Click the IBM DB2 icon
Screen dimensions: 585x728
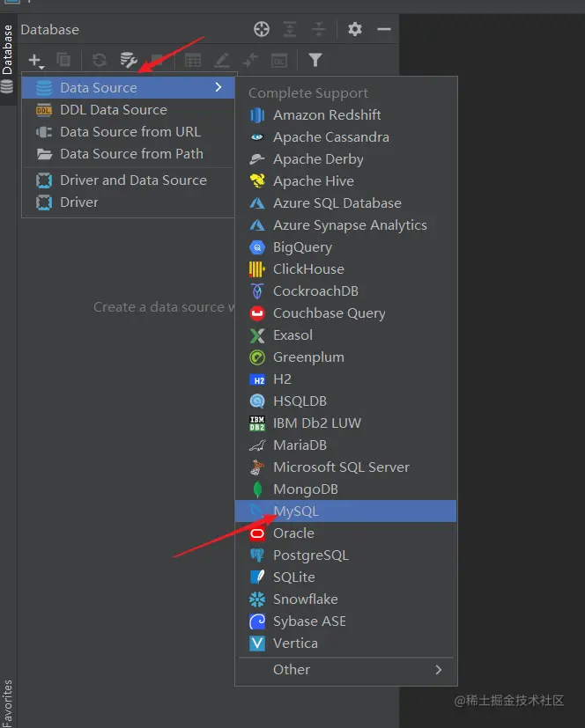(257, 423)
